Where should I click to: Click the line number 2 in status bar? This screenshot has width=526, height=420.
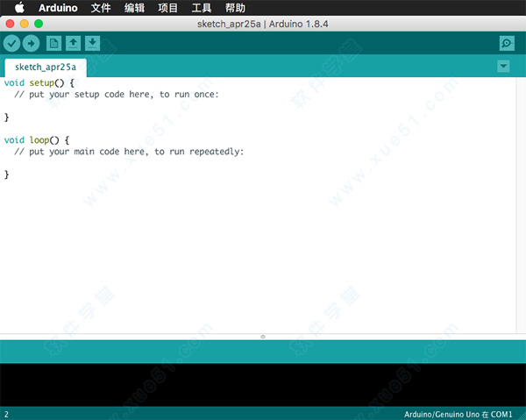coord(6,415)
